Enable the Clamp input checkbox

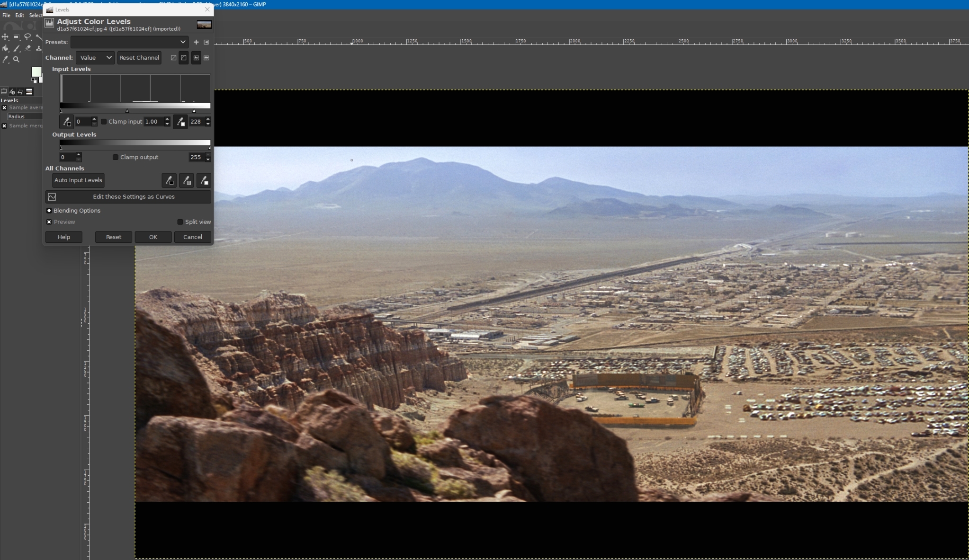coord(104,122)
